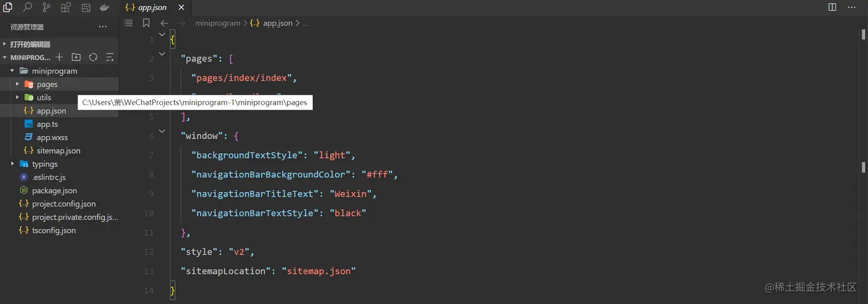Expand the utils folder
This screenshot has width=868, height=304.
(x=17, y=97)
